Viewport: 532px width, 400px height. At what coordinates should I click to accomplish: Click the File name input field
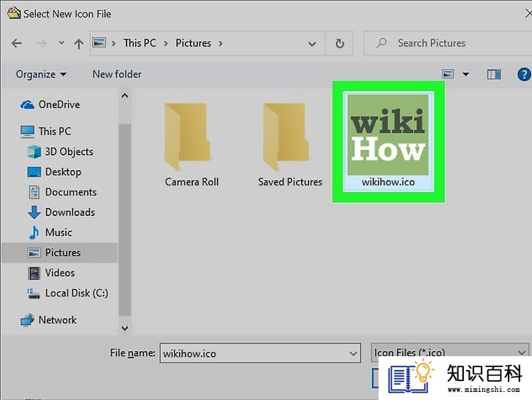pos(260,353)
